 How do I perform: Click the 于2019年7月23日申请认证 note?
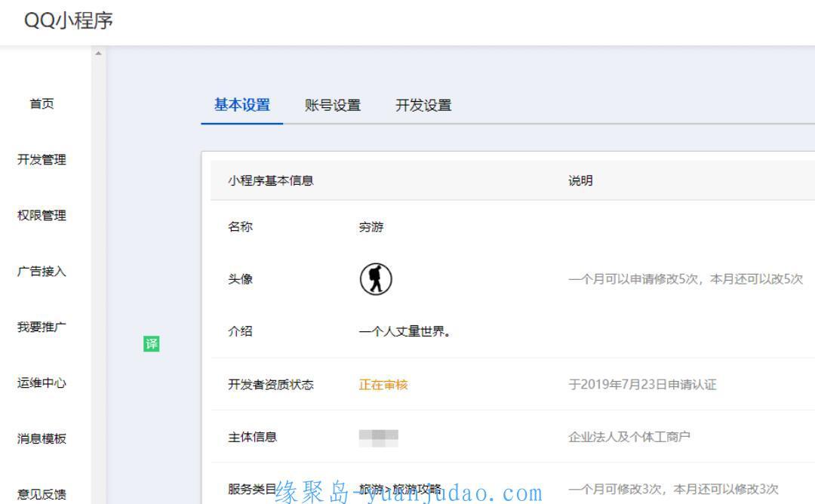coord(642,385)
